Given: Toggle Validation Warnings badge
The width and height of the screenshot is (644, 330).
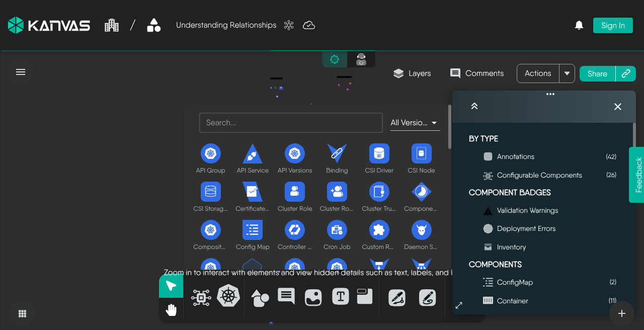Looking at the screenshot, I should pyautogui.click(x=488, y=211).
